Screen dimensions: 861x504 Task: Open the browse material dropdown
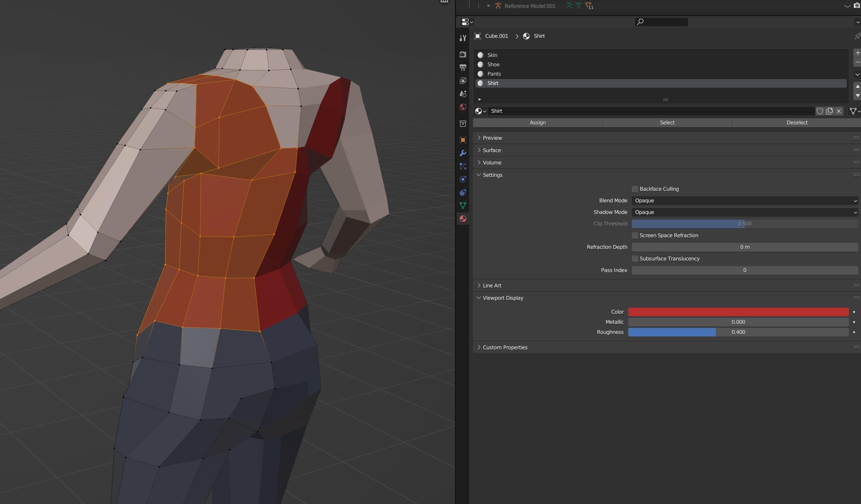click(480, 111)
